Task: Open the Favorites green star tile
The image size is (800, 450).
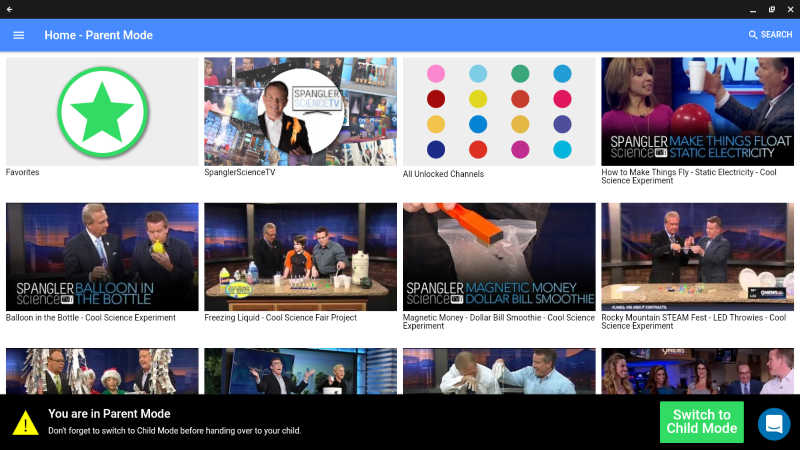Action: pyautogui.click(x=102, y=111)
